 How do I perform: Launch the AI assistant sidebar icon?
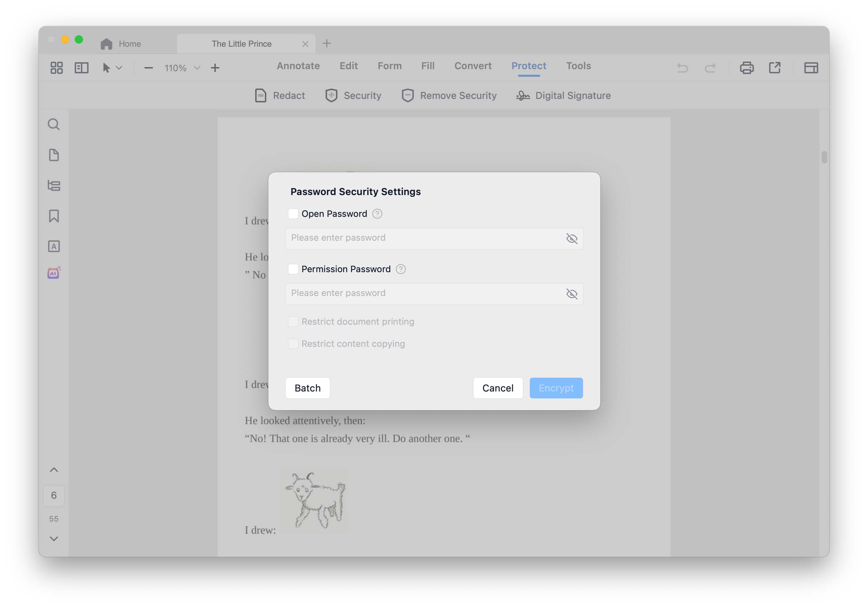coord(54,273)
